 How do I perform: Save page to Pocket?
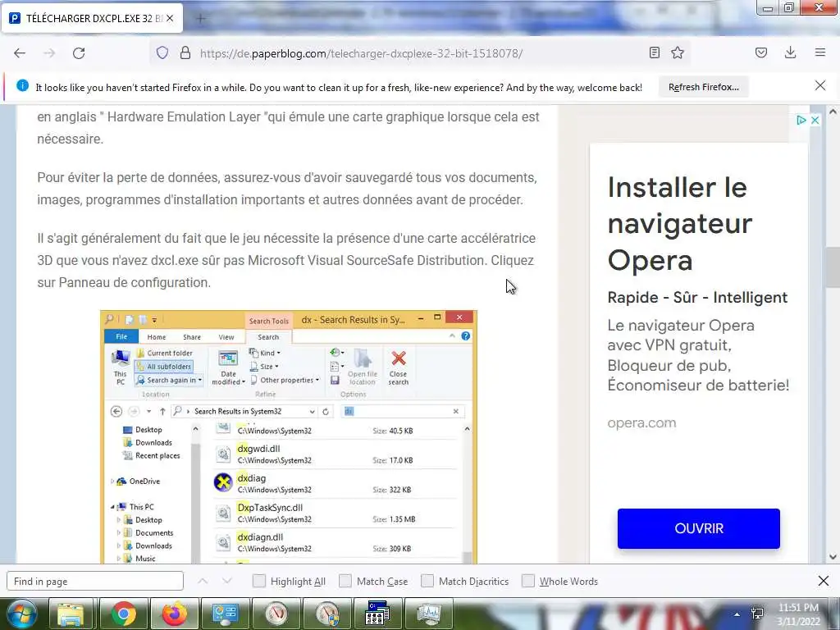click(761, 52)
